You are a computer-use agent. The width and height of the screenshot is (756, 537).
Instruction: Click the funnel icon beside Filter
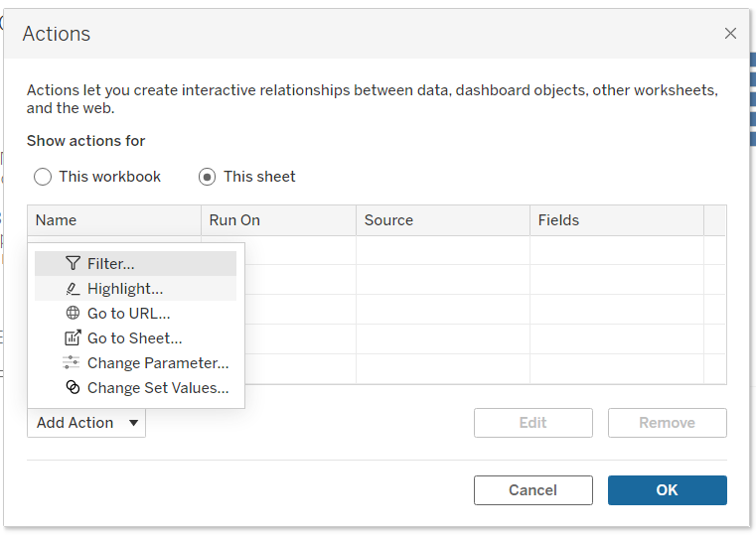tap(73, 264)
